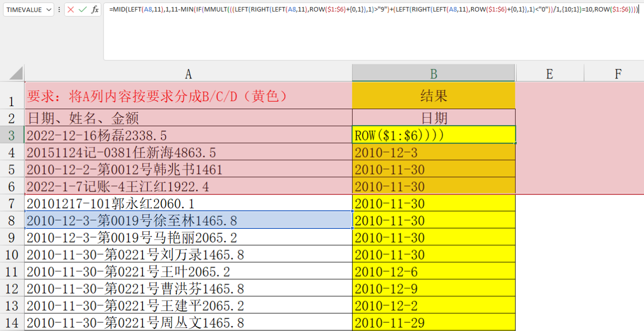Click cell 2022-1-7记账-4王江红1922.4

tap(188, 186)
